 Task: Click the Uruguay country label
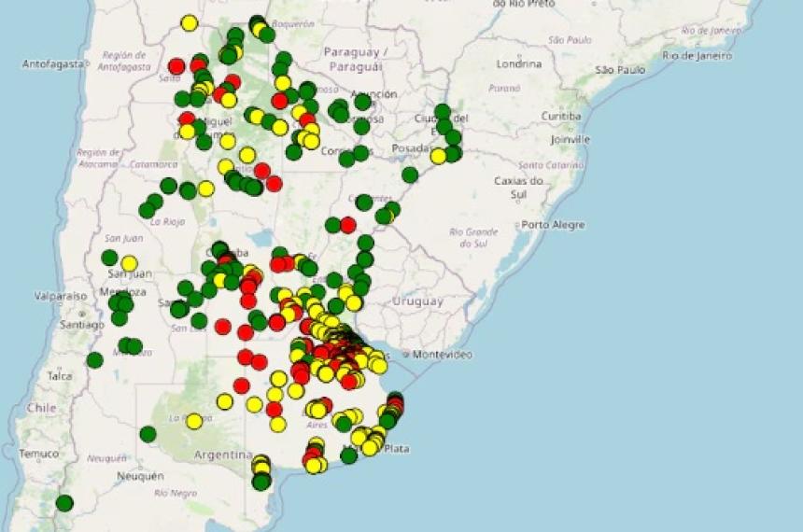click(417, 301)
